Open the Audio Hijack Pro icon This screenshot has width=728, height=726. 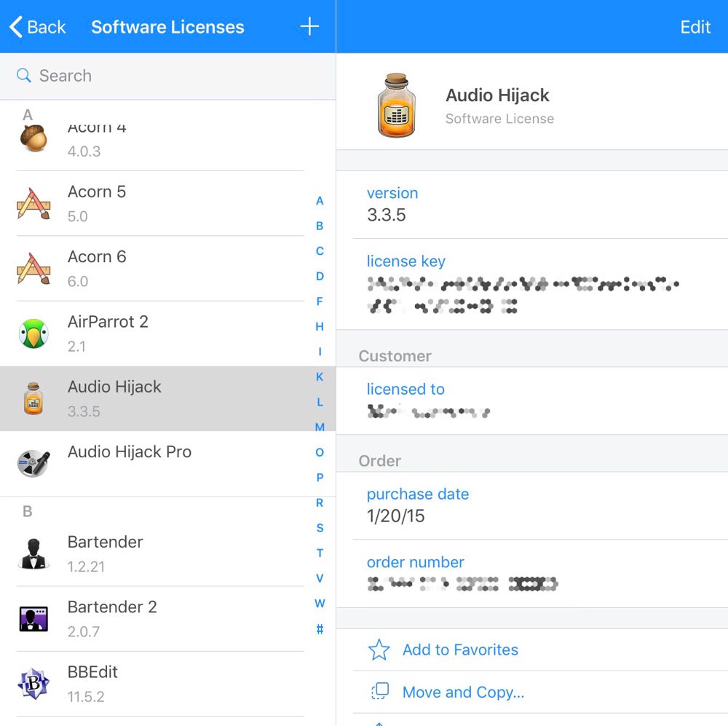33,463
